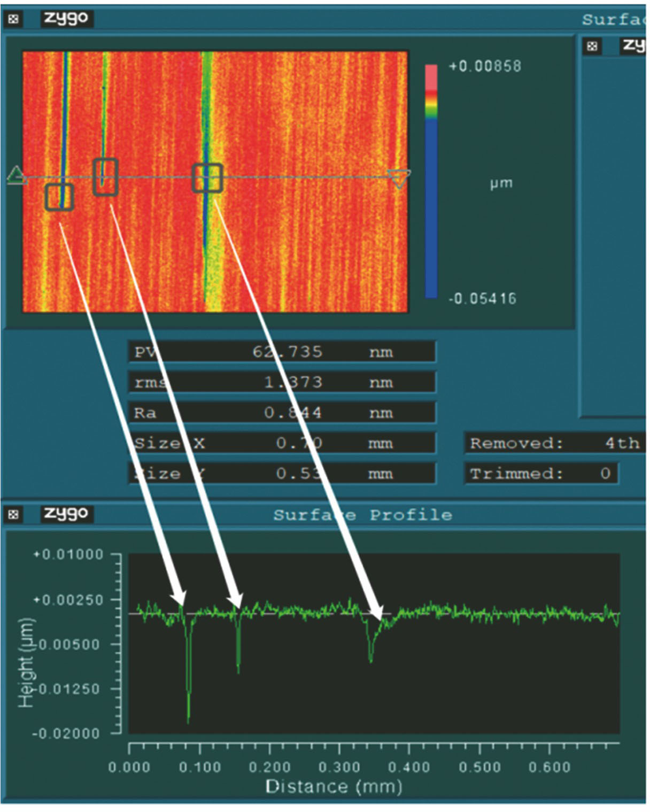The height and width of the screenshot is (812, 650).
Task: Select the PV 62.735 nm result box
Action: [282, 352]
